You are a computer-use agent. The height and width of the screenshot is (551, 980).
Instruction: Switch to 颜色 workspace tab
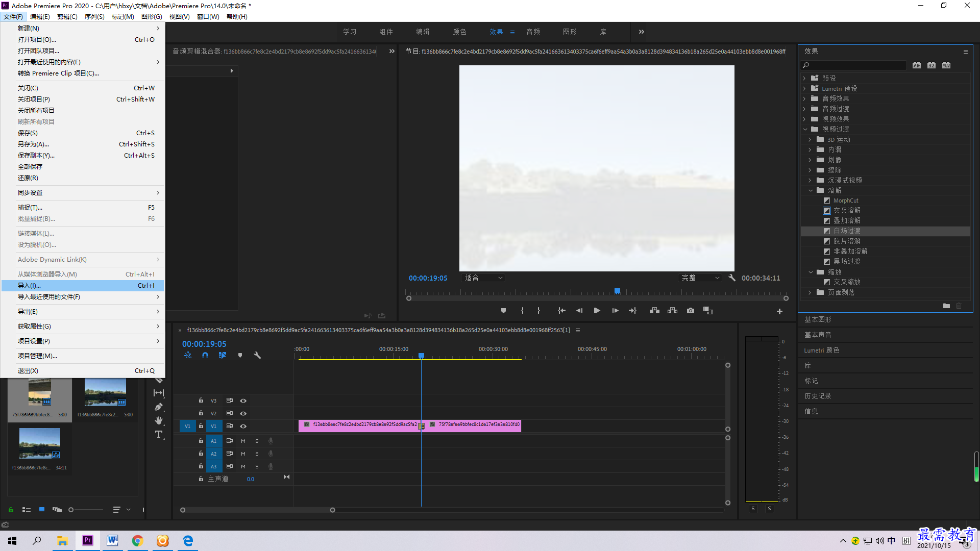click(x=459, y=32)
